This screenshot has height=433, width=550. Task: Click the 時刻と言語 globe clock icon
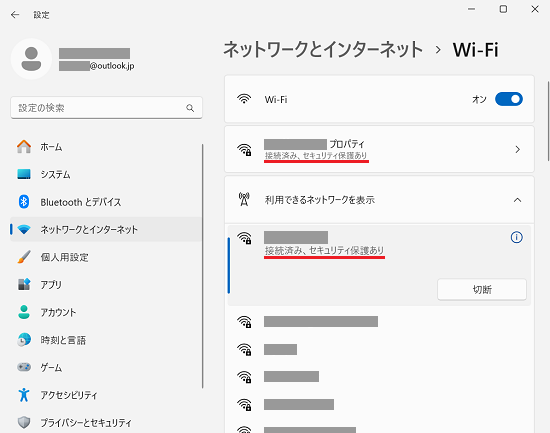click(24, 340)
